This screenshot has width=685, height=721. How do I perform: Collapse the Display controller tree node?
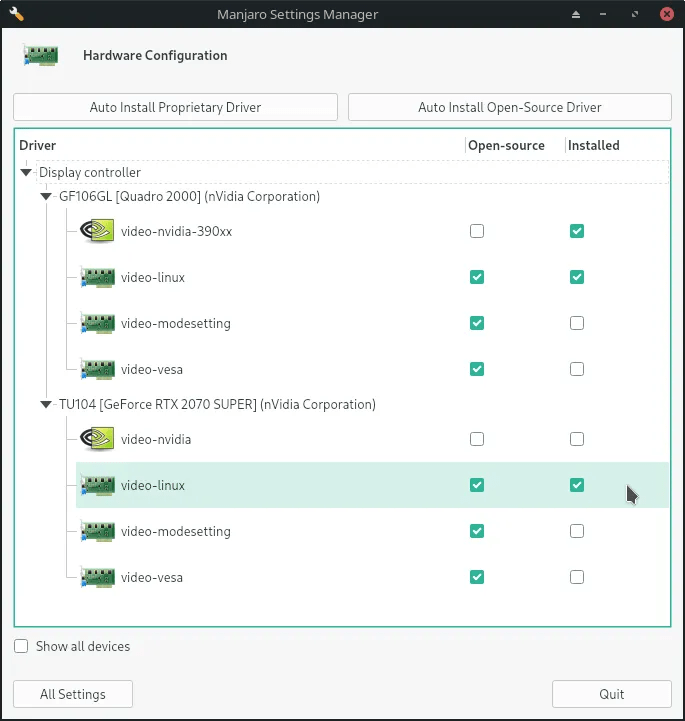coord(26,172)
